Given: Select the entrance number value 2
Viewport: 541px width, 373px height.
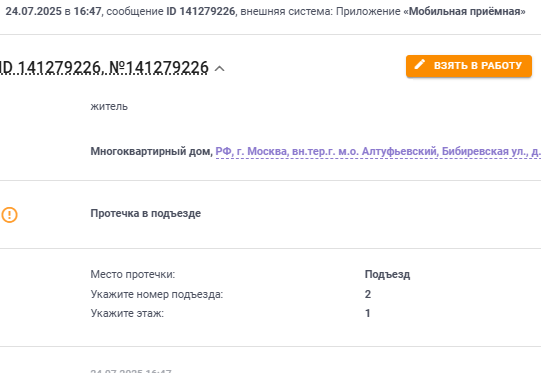Looking at the screenshot, I should point(368,294).
